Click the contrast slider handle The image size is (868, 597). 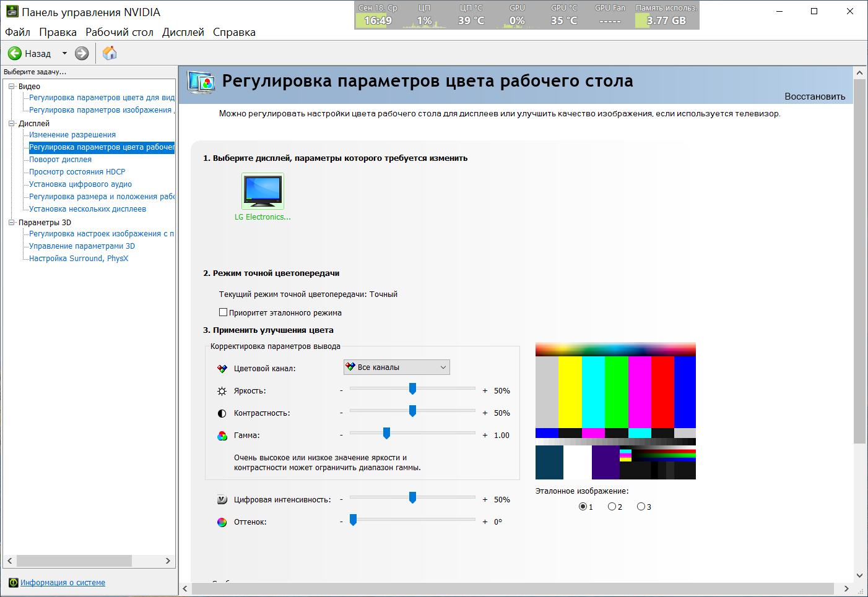click(412, 411)
